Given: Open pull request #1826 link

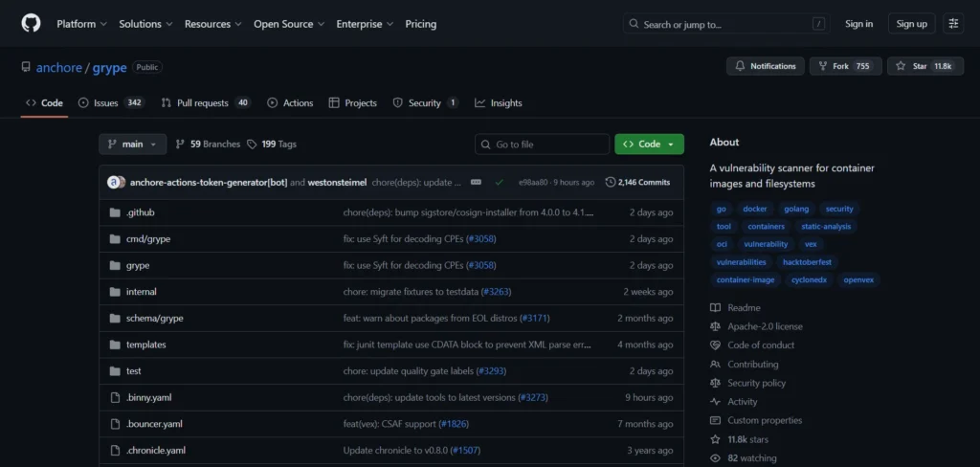Looking at the screenshot, I should pos(454,424).
